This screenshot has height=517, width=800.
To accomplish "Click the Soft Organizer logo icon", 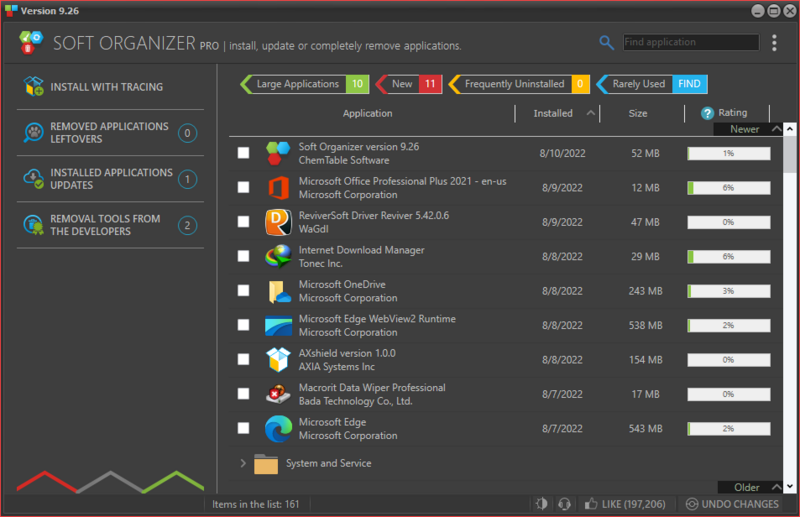I will [x=31, y=42].
